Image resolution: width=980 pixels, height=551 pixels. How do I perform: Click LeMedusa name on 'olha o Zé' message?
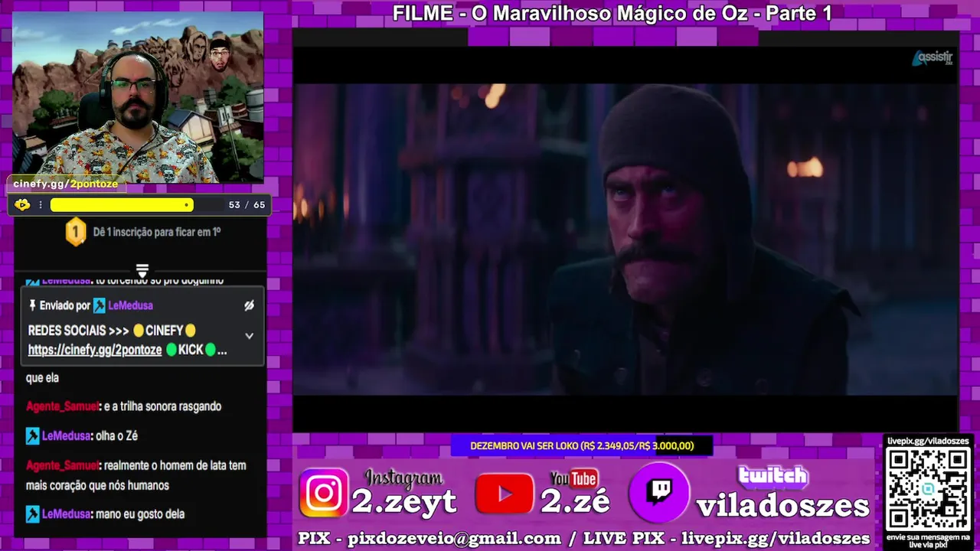tap(67, 435)
